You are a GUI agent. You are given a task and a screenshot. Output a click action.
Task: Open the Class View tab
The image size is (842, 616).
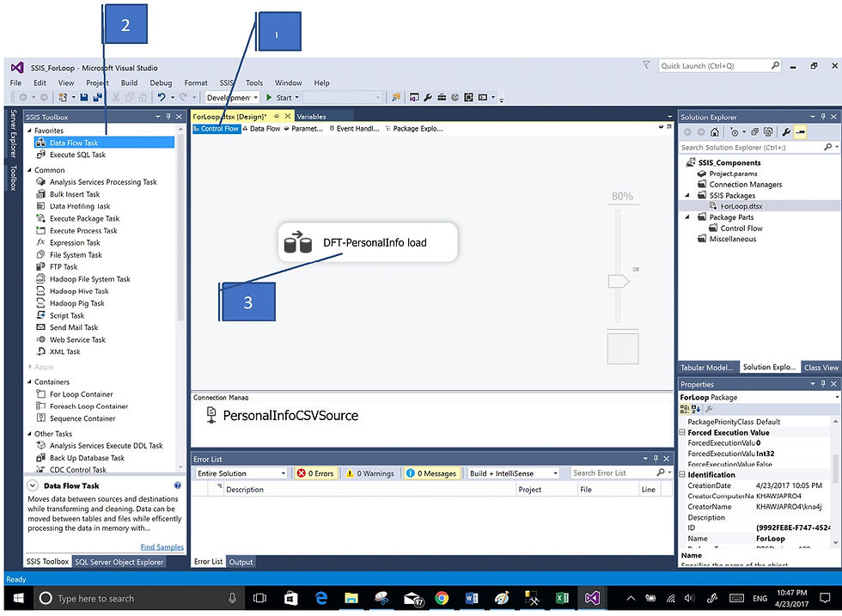821,368
